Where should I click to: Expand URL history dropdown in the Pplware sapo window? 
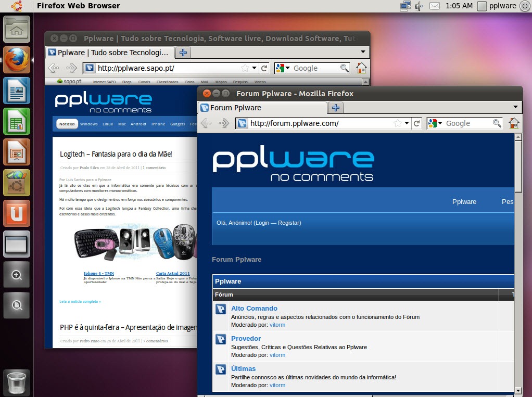[254, 68]
